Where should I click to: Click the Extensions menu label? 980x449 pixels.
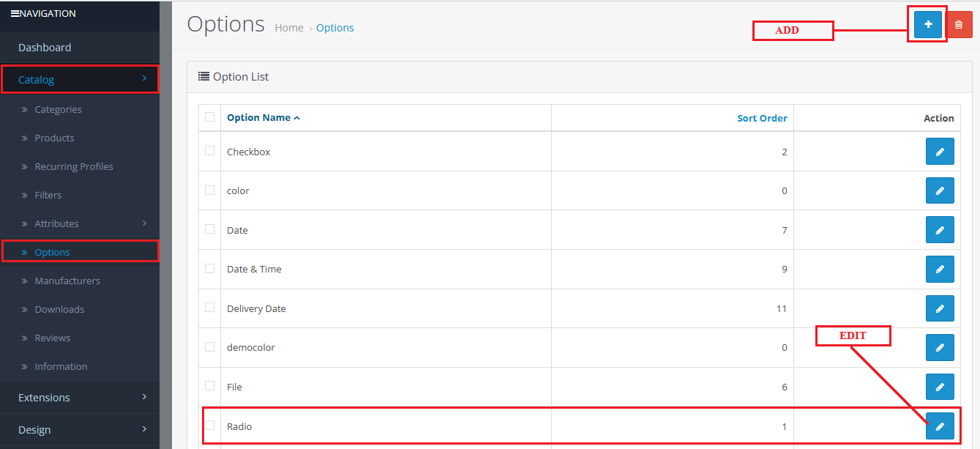44,398
